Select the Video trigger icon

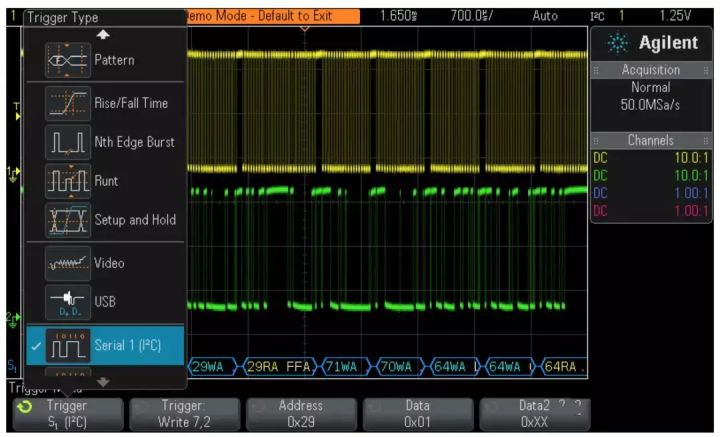(x=68, y=264)
